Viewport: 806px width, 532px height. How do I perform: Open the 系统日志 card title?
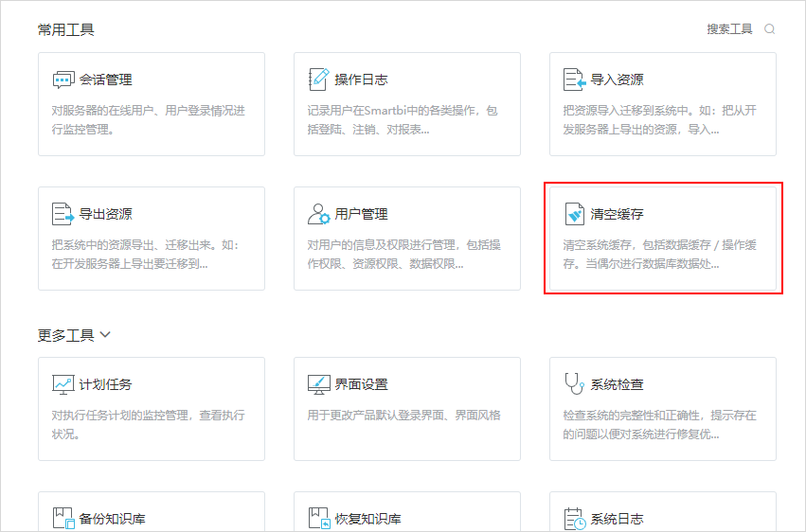pyautogui.click(x=617, y=519)
